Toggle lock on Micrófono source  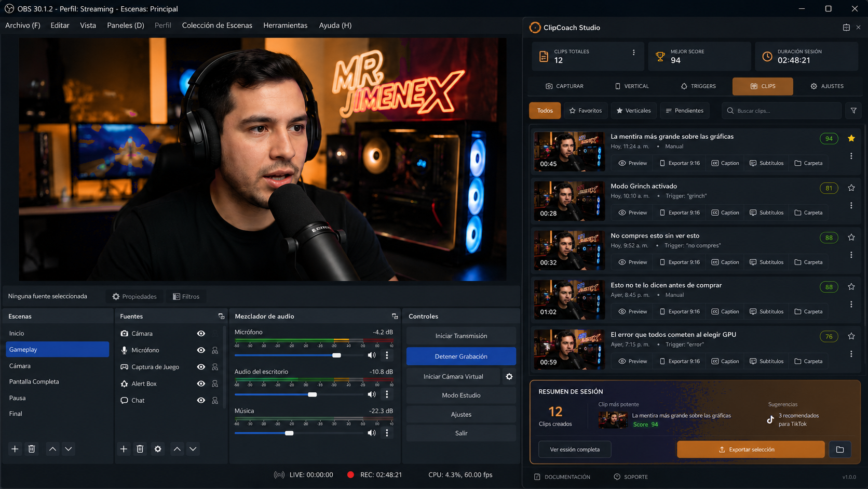click(x=215, y=350)
